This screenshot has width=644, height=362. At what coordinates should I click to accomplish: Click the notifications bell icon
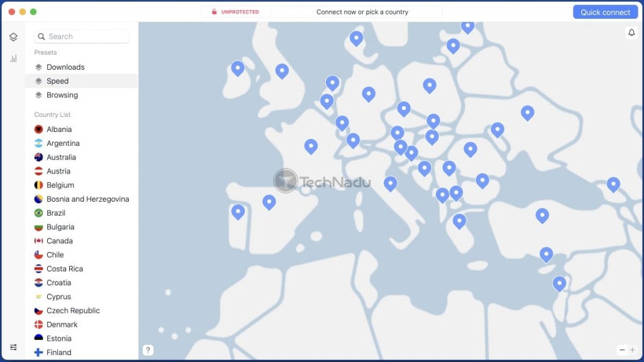click(631, 33)
